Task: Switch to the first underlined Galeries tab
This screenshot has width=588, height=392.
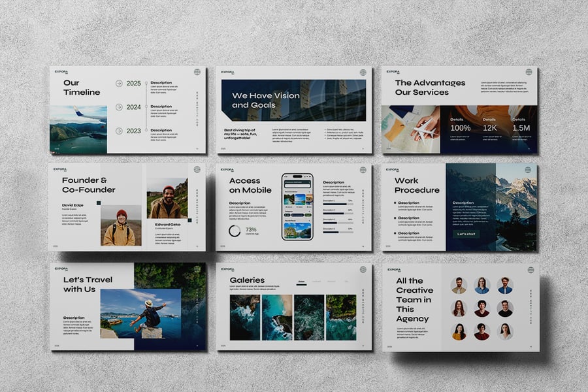Action: (302, 282)
